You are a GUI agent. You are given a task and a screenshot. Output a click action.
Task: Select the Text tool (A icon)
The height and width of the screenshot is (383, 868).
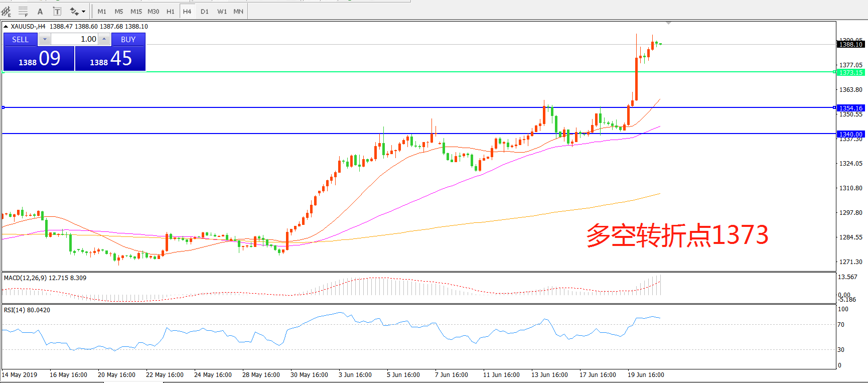click(40, 11)
